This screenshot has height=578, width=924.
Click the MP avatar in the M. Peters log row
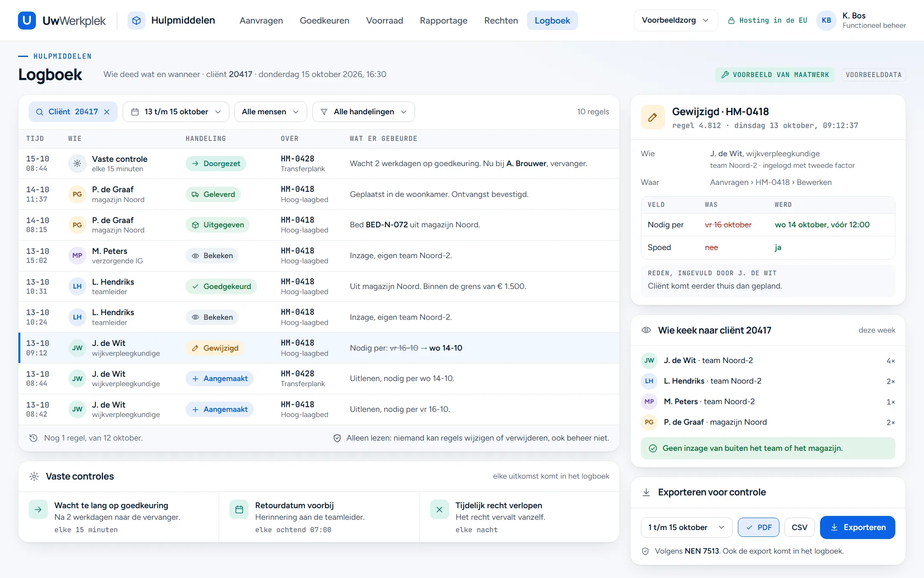(77, 256)
